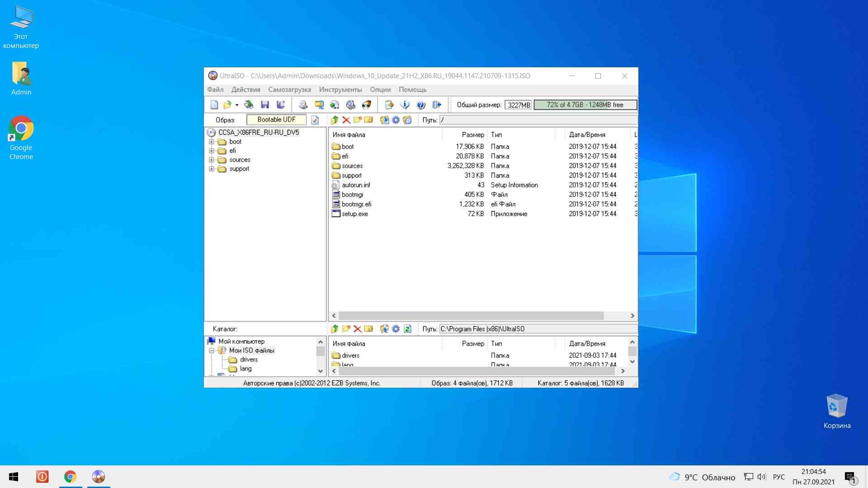
Task: Click the red X delete icon in image toolbar
Action: pyautogui.click(x=346, y=120)
